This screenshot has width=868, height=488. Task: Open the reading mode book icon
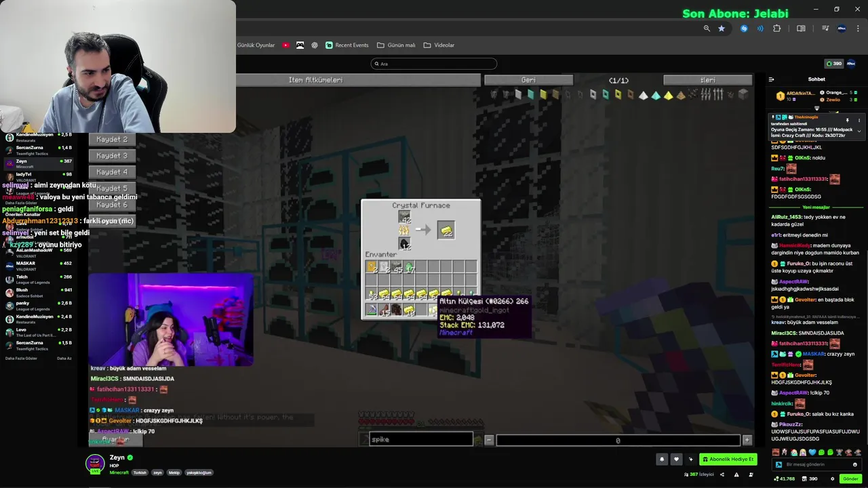pos(801,28)
